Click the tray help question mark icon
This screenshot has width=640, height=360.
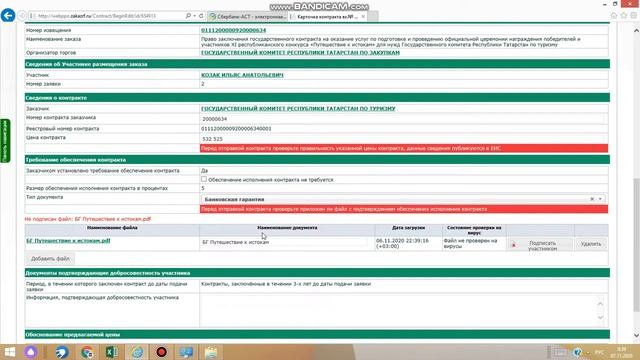click(x=577, y=352)
